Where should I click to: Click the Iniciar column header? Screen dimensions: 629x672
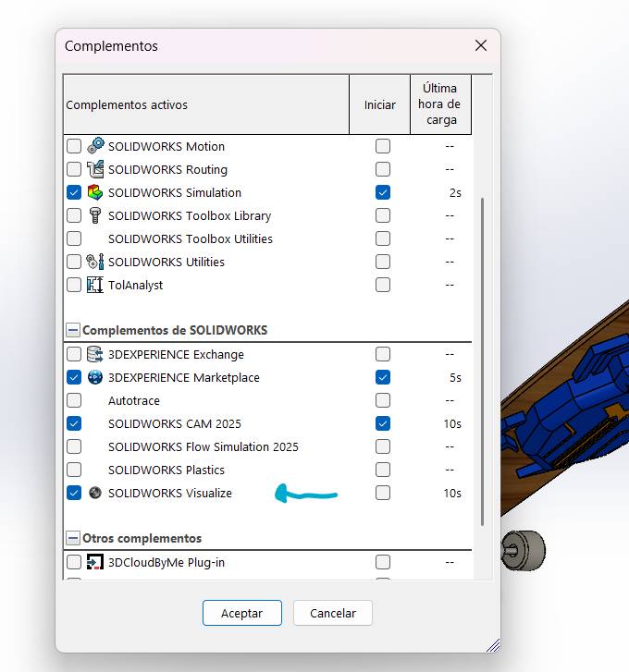(380, 104)
